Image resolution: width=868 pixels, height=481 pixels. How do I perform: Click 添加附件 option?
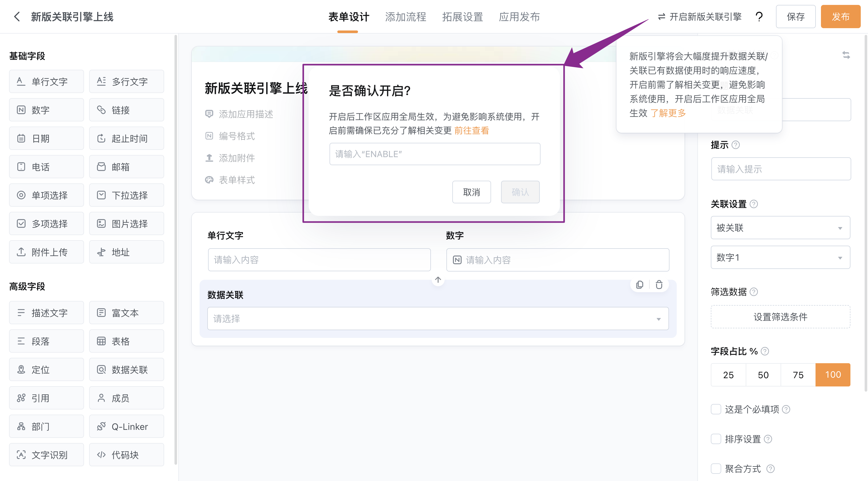[230, 158]
